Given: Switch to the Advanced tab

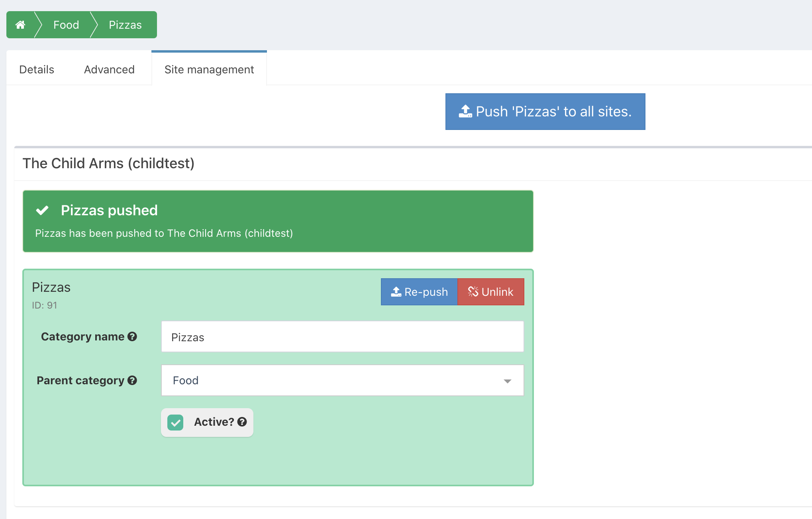Looking at the screenshot, I should (109, 69).
